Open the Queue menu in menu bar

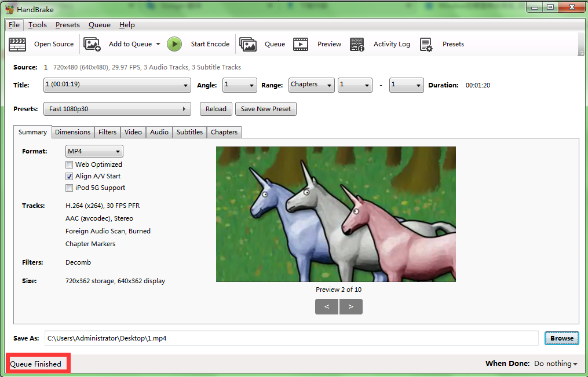[100, 25]
